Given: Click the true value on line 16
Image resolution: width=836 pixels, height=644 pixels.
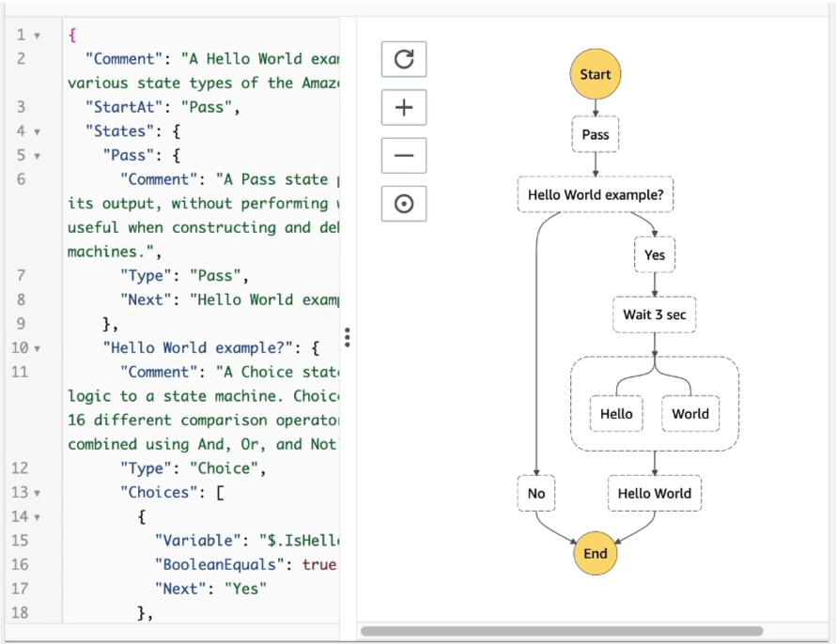Looking at the screenshot, I should (x=319, y=564).
